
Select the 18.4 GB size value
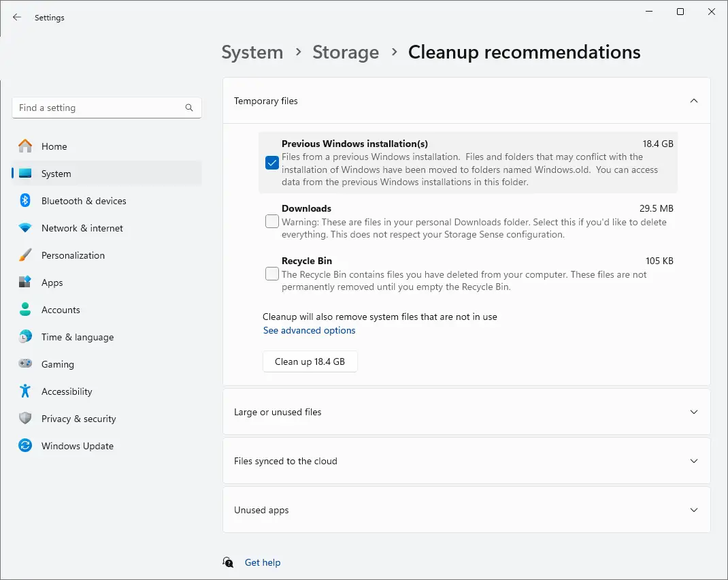[658, 144]
